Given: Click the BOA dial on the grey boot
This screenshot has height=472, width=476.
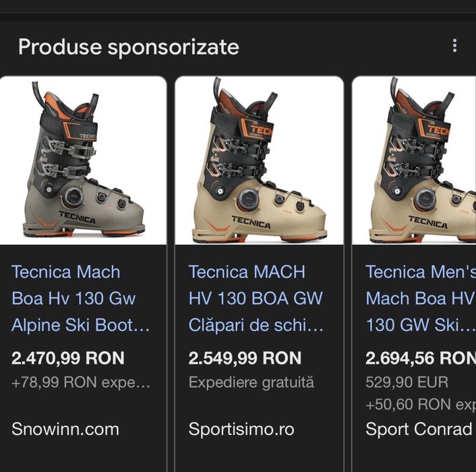Looking at the screenshot, I should [73, 197].
